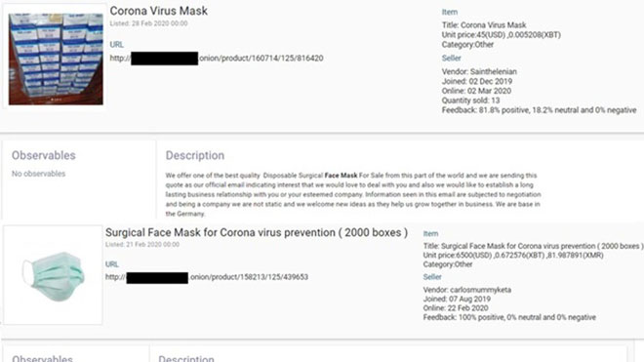Open the Corona Virus Mask product thumbnail

point(56,59)
